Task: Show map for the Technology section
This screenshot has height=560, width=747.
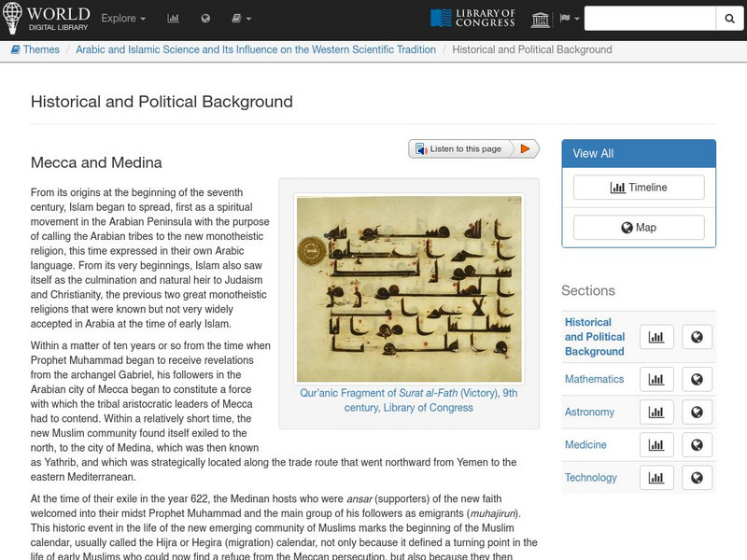Action: 697,478
